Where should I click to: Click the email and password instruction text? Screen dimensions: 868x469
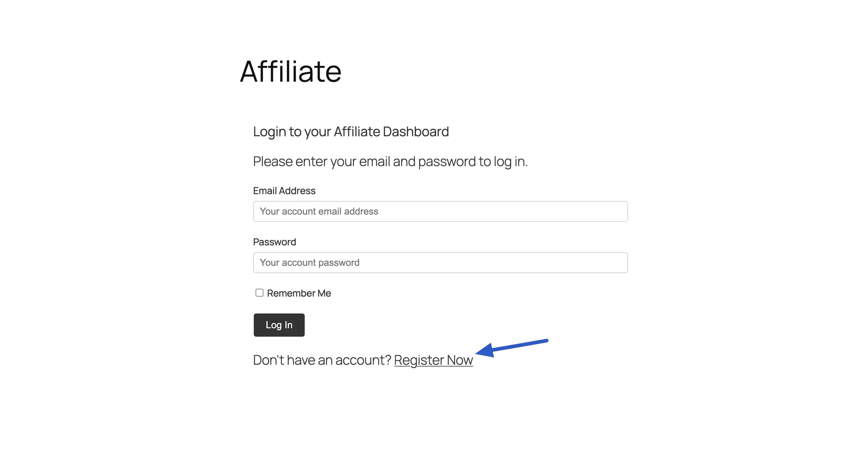pyautogui.click(x=391, y=161)
